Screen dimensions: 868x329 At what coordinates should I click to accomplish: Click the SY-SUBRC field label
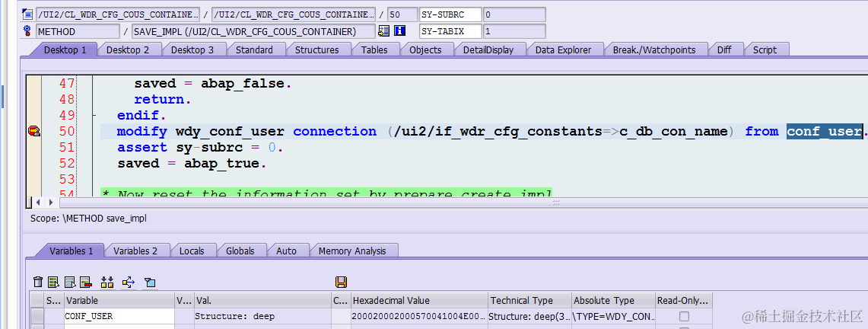[450, 14]
